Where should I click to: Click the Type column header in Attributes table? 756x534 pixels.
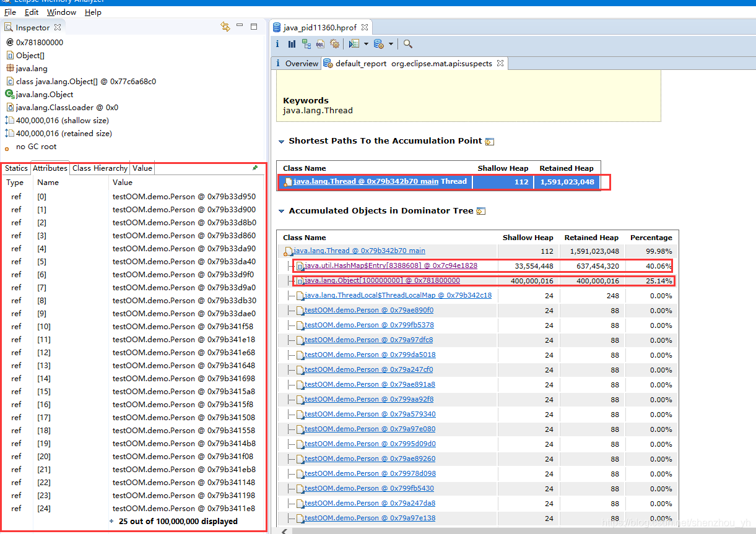pos(15,183)
